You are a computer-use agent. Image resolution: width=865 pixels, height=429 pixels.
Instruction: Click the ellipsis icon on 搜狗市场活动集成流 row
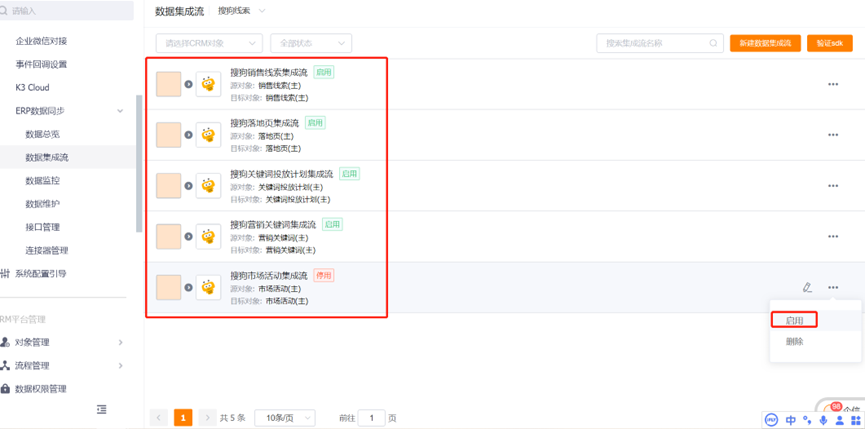(833, 287)
